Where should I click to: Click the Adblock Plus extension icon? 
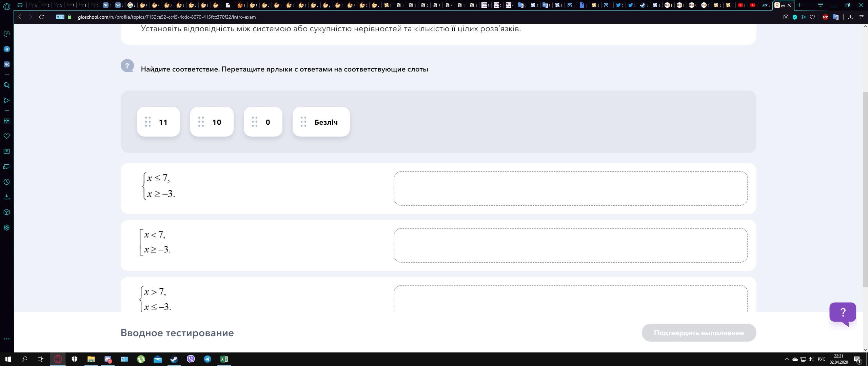point(825,17)
